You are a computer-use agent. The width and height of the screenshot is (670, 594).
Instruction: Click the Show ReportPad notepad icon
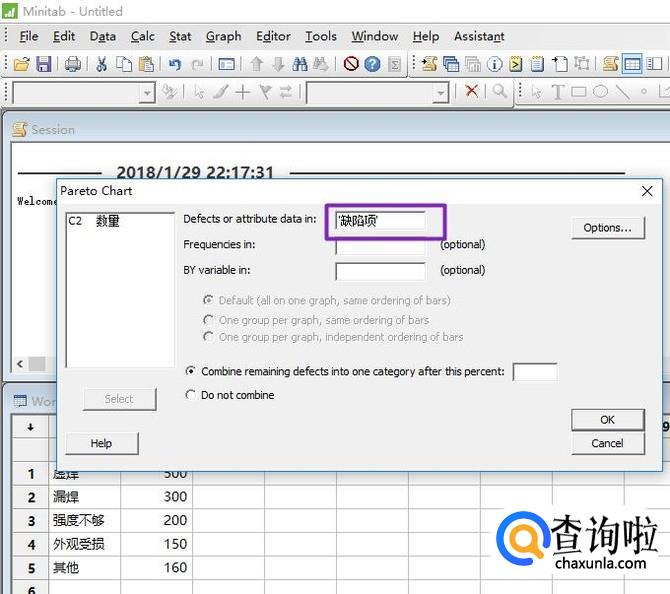click(x=537, y=64)
